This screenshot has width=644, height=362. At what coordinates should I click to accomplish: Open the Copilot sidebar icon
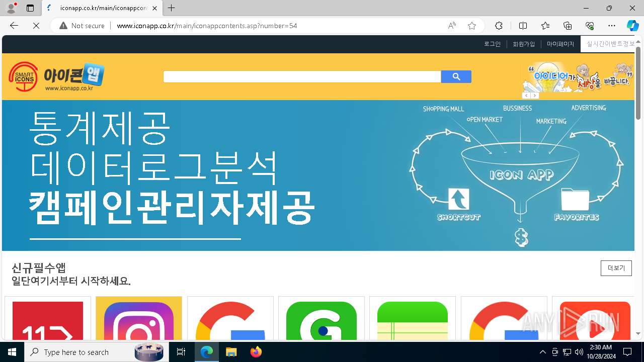tap(632, 26)
